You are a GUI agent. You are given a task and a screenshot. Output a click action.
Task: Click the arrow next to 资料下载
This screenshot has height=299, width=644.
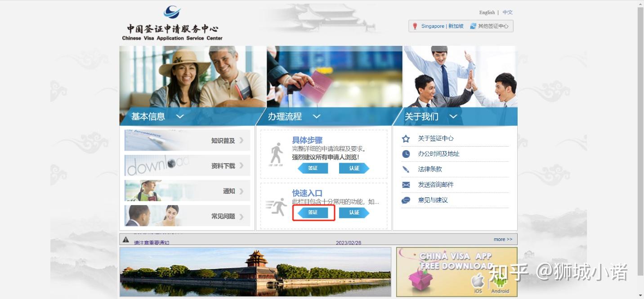point(241,165)
